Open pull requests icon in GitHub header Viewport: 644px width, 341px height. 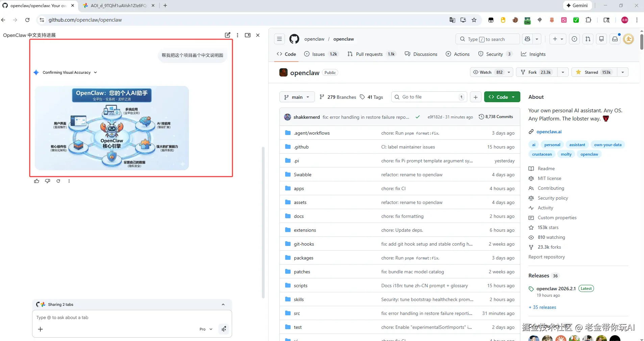[x=588, y=39]
